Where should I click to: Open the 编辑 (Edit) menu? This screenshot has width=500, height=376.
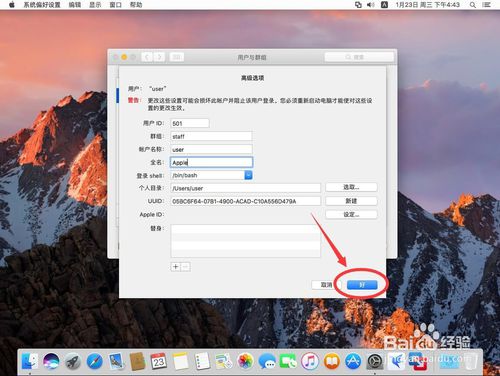pyautogui.click(x=75, y=5)
